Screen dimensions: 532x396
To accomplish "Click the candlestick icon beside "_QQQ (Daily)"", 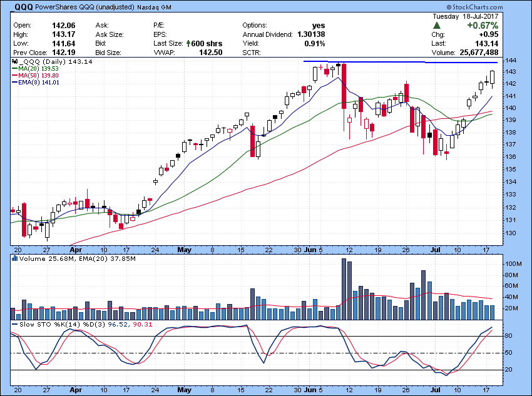I will click(14, 62).
